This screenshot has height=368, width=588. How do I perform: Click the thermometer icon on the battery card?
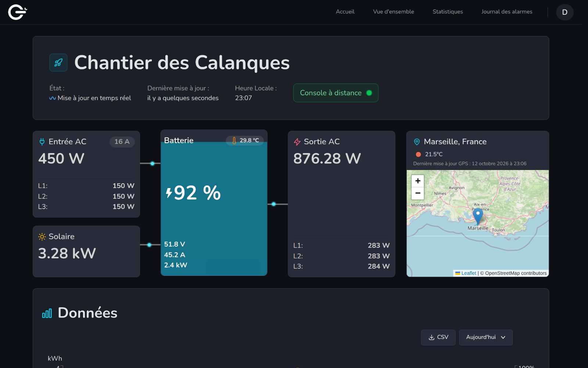[234, 141]
